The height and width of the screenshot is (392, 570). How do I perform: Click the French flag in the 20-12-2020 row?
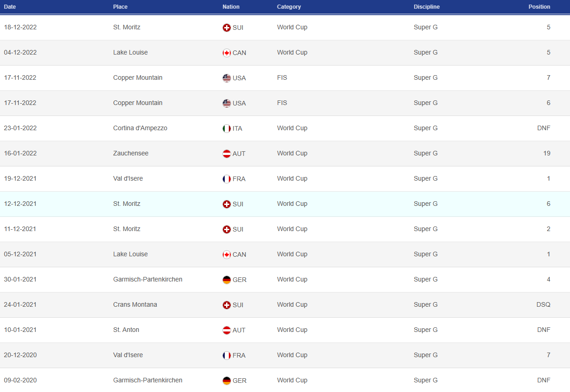point(227,355)
